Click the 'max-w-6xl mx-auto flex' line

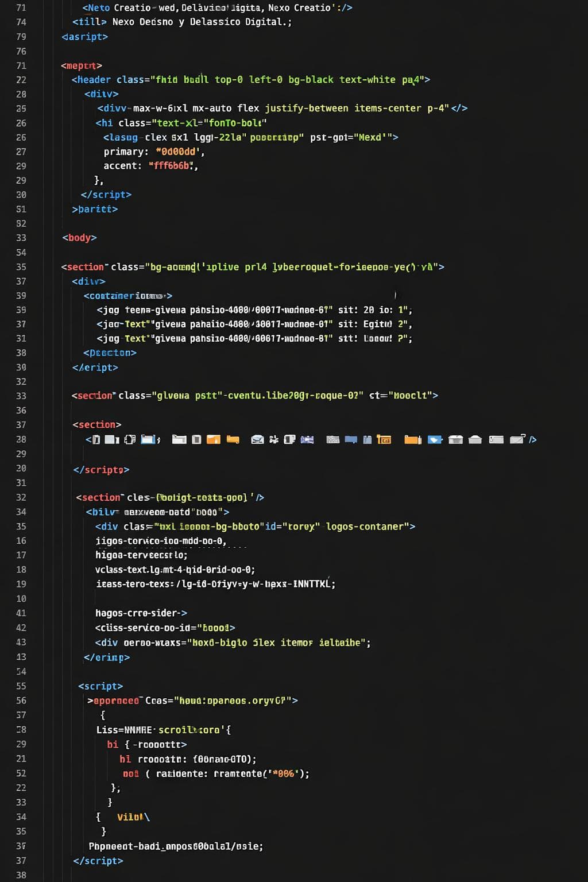[x=282, y=109]
